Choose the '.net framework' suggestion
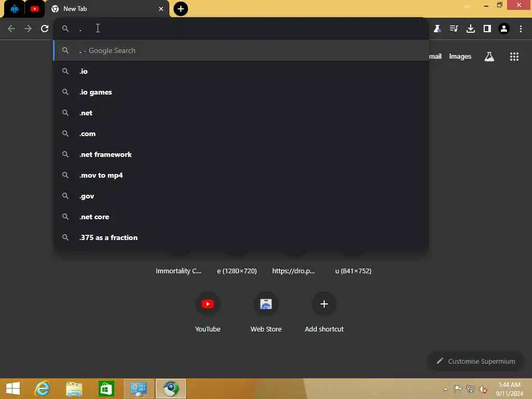This screenshot has width=532, height=399. tap(241, 154)
